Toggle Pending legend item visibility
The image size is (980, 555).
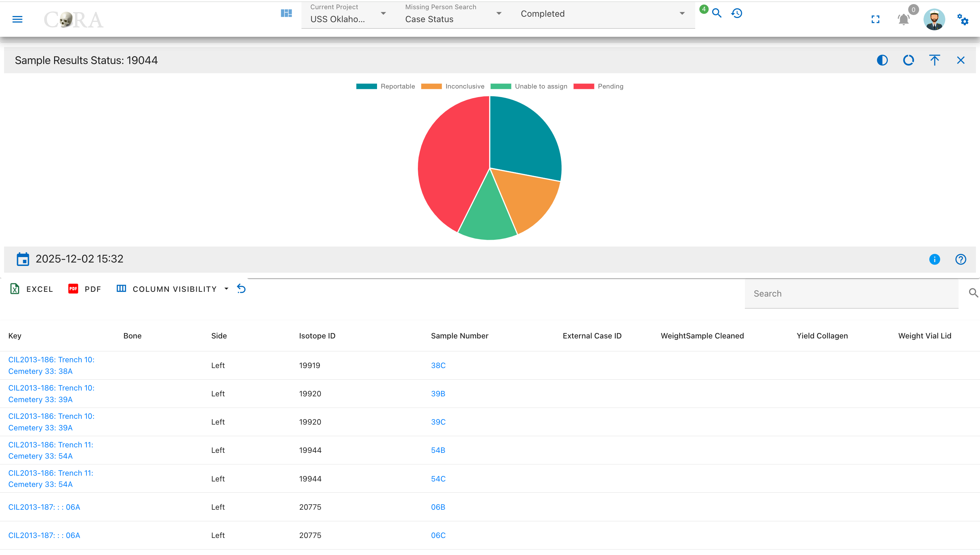(x=598, y=86)
